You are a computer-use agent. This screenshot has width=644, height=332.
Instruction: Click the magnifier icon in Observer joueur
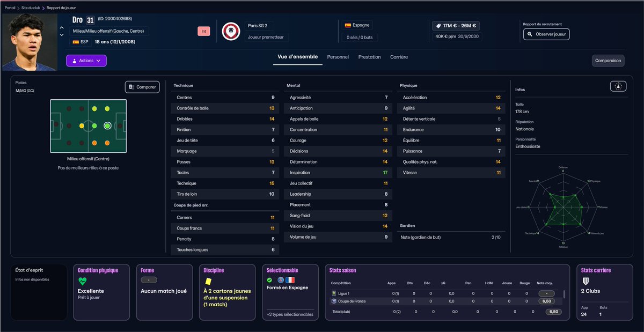click(x=530, y=34)
